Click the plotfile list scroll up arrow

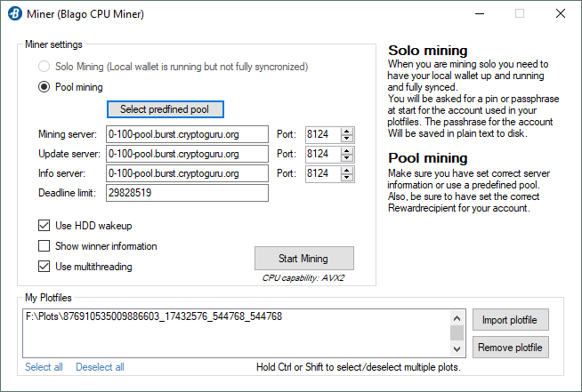coord(457,318)
